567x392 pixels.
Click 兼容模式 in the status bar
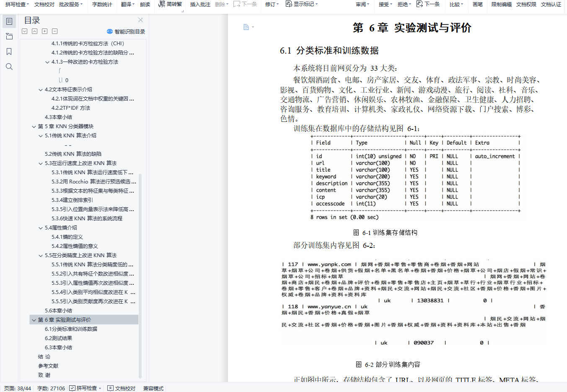click(x=153, y=388)
